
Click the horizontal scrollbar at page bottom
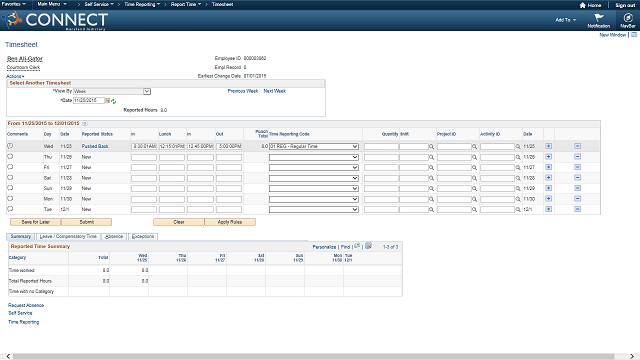313,356
